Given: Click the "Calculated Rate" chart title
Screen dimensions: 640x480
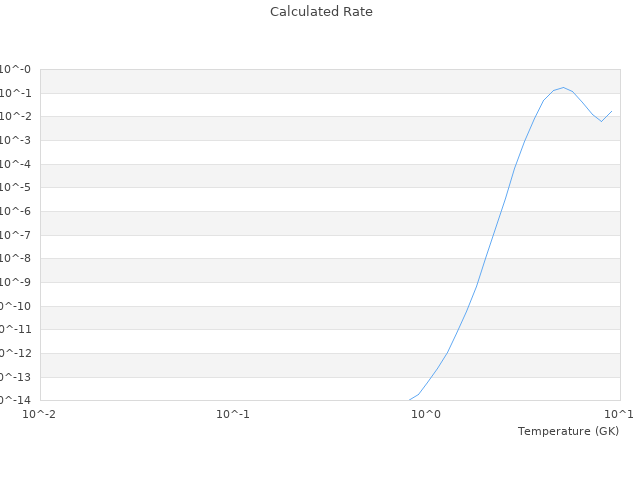Looking at the screenshot, I should pyautogui.click(x=320, y=12).
